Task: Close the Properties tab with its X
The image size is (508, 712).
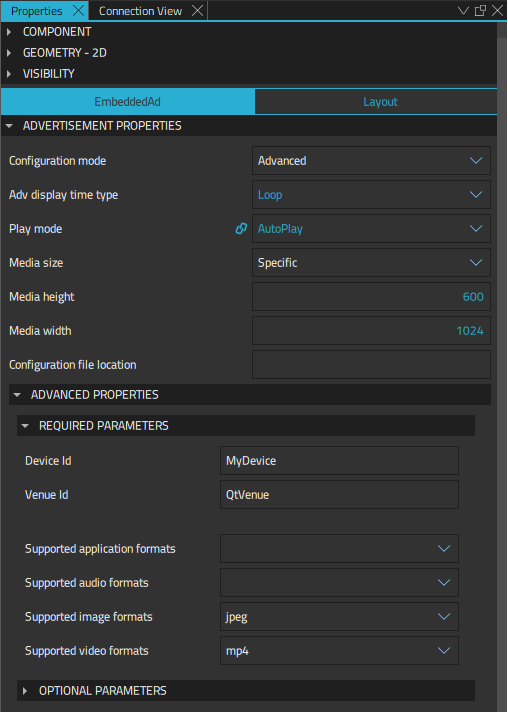Action: (79, 11)
